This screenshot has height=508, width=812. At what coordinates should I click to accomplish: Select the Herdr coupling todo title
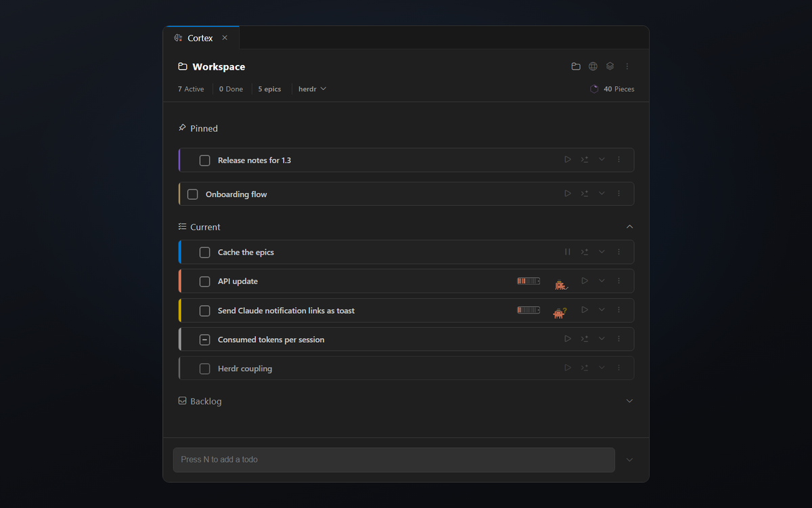coord(245,368)
